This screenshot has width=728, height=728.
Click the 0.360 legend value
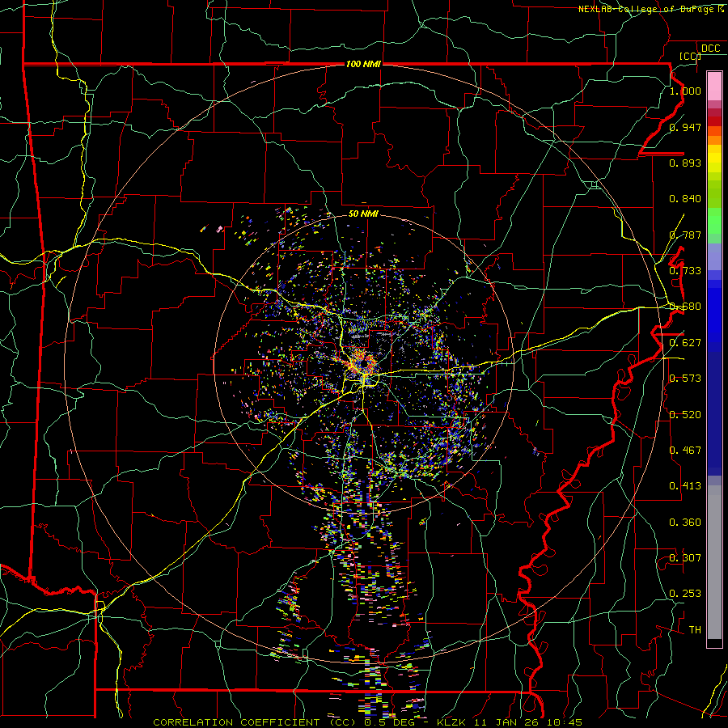(x=685, y=523)
